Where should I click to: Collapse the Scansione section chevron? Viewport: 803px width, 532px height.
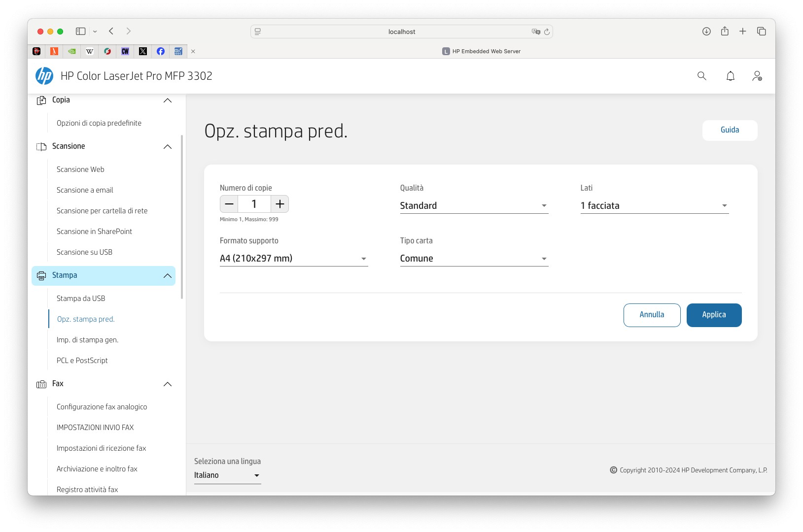tap(168, 147)
